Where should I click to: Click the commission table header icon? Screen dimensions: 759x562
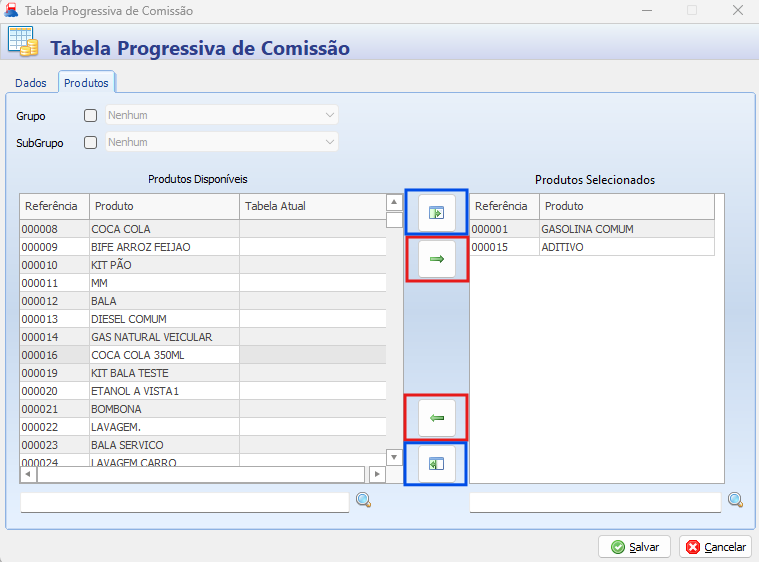[23, 43]
